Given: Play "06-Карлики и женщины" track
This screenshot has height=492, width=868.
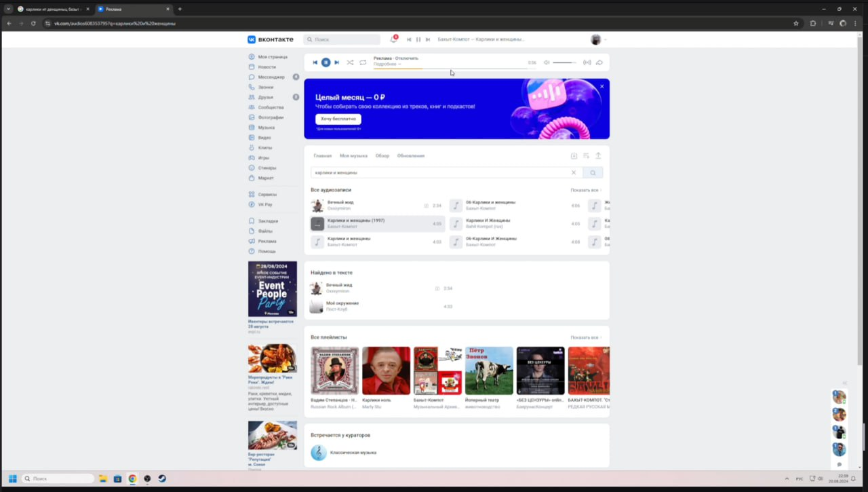Looking at the screenshot, I should click(515, 205).
